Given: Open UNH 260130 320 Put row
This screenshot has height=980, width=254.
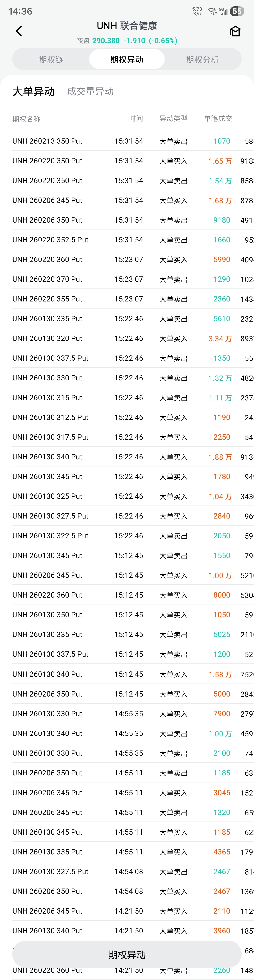Looking at the screenshot, I should 47,339.
